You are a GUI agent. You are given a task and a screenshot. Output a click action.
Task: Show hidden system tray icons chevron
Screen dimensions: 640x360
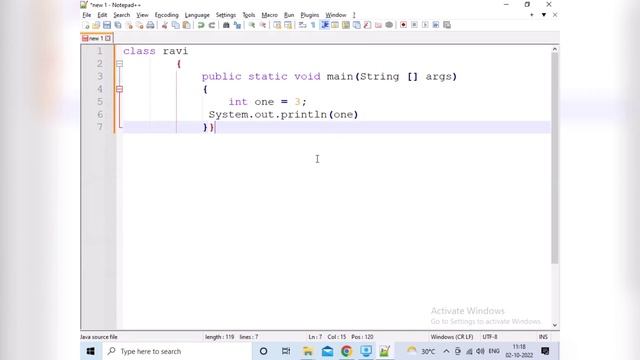pos(446,351)
